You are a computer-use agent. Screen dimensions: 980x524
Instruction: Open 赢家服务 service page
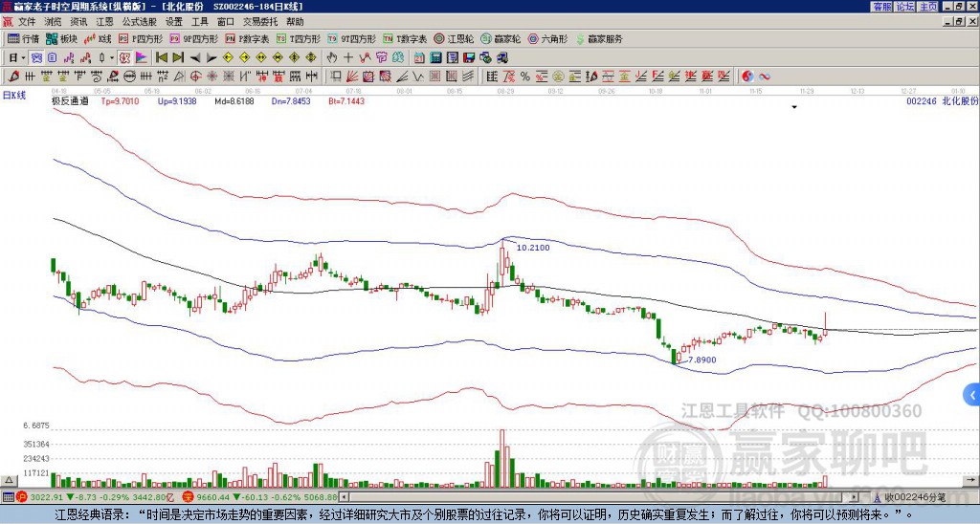coord(599,38)
